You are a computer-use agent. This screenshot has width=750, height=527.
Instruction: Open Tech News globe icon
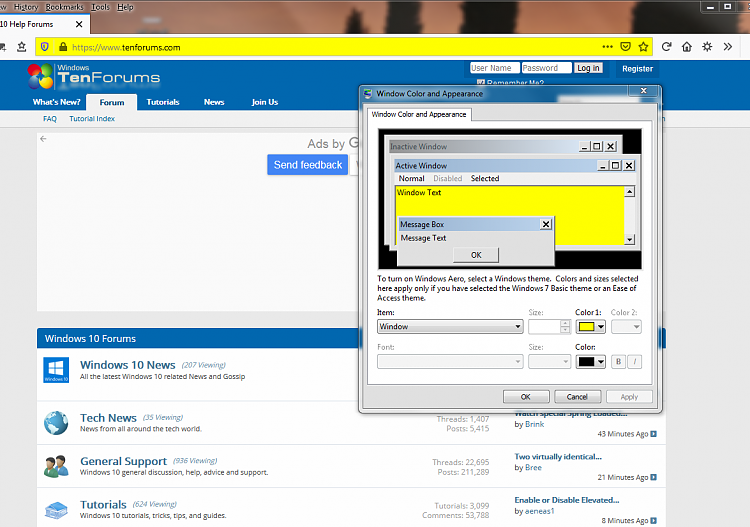click(x=56, y=423)
